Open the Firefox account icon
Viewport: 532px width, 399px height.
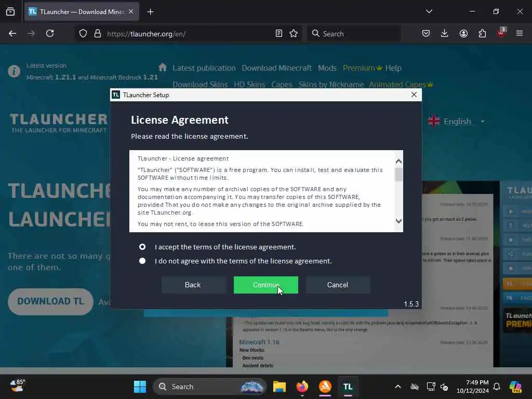[x=463, y=33]
